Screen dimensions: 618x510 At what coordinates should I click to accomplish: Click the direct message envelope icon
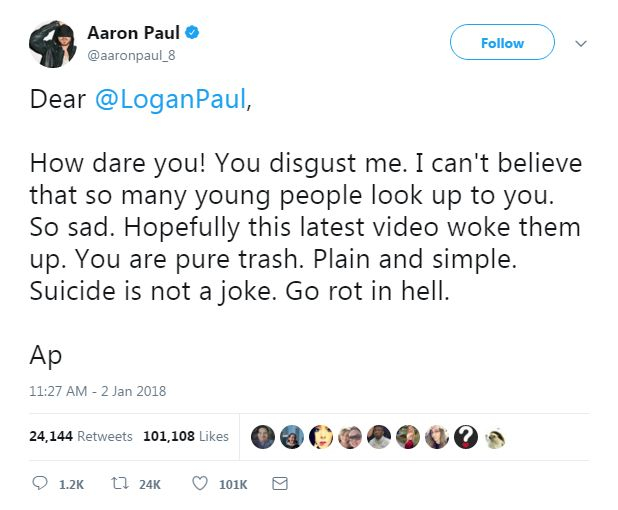tap(280, 484)
